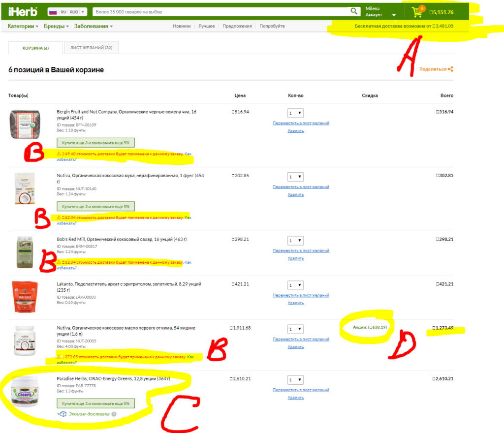Click the share icon next to Поделиться
Image resolution: width=504 pixels, height=433 pixels.
451,69
